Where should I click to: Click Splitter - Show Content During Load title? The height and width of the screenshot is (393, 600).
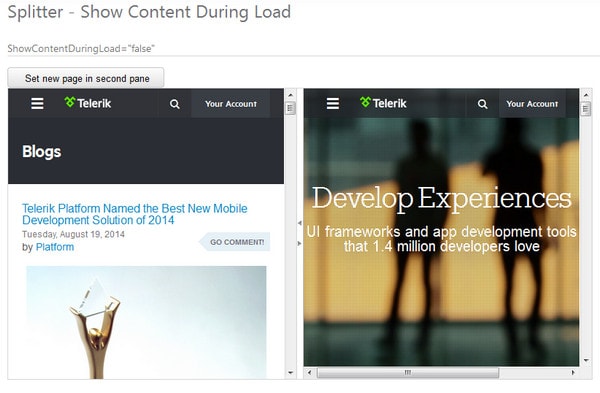149,12
